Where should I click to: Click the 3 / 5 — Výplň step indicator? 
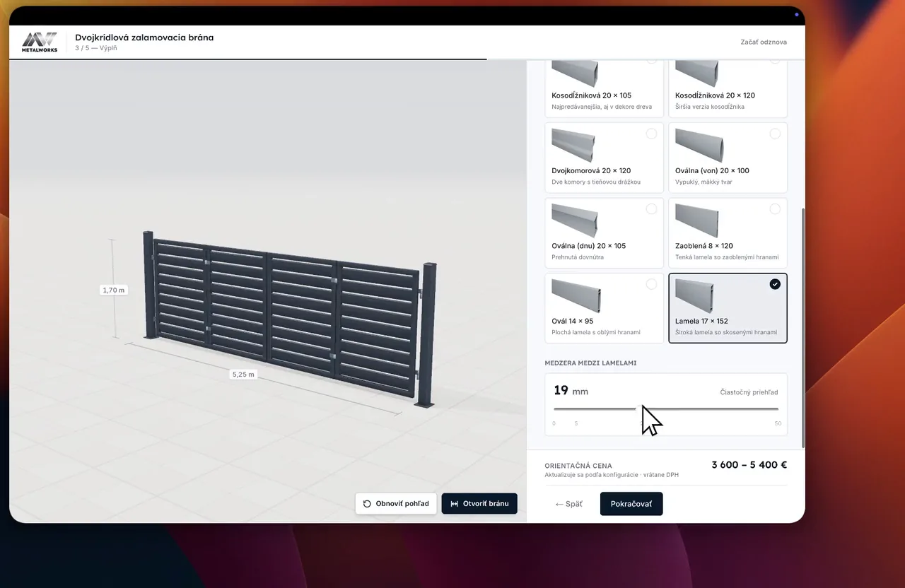(x=96, y=48)
